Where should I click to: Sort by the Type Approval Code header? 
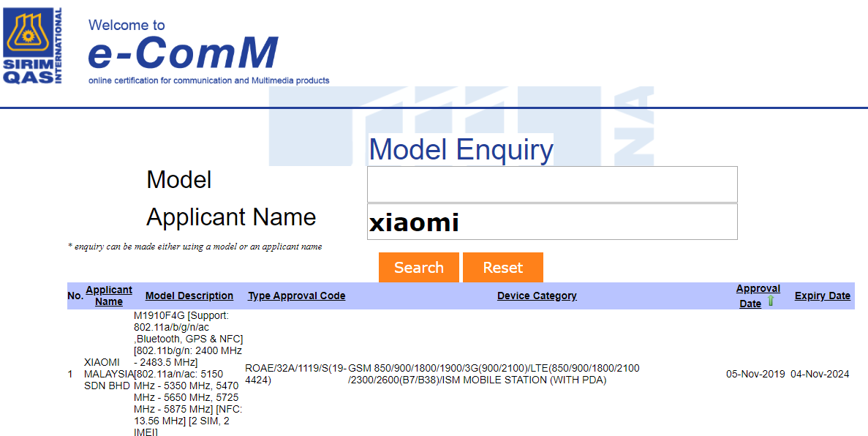tap(296, 296)
